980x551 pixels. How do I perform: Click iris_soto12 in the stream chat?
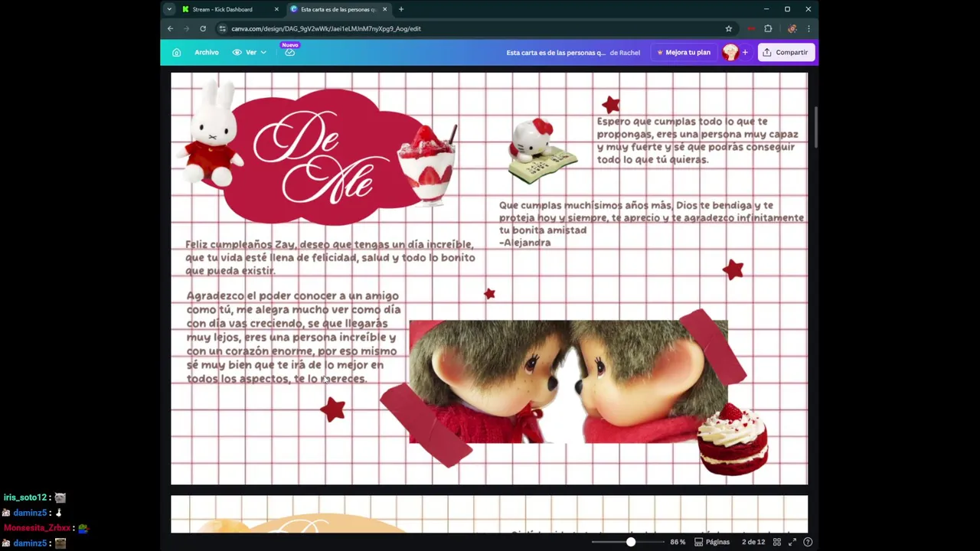(x=25, y=497)
